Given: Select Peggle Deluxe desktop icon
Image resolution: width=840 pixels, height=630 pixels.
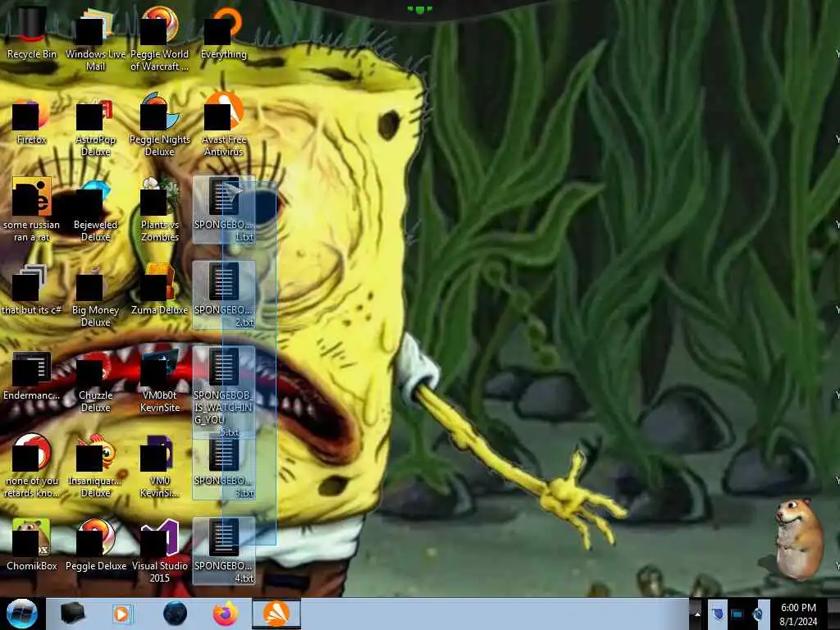Looking at the screenshot, I should (x=95, y=545).
